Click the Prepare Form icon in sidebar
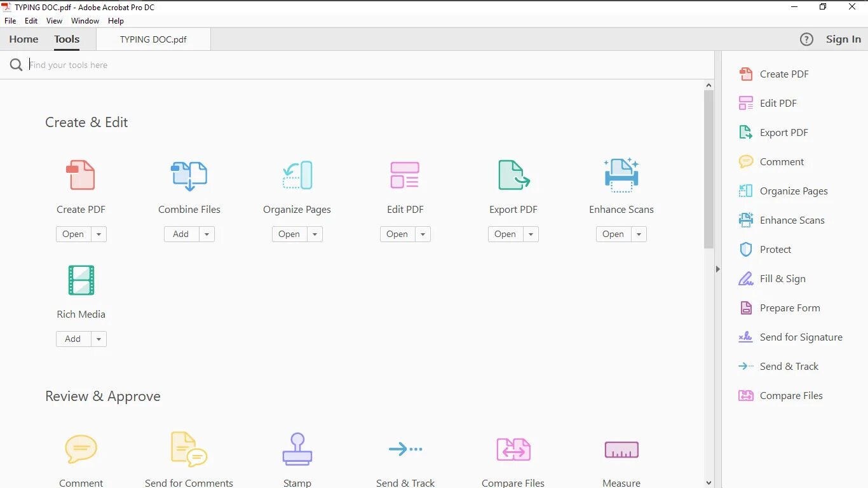 [x=745, y=308]
